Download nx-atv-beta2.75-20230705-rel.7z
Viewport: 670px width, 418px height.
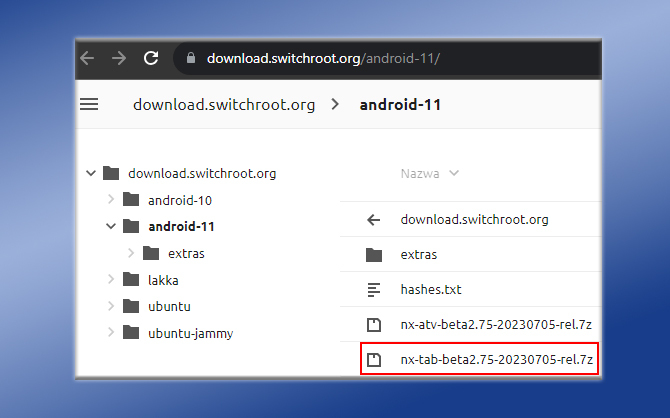(x=496, y=325)
